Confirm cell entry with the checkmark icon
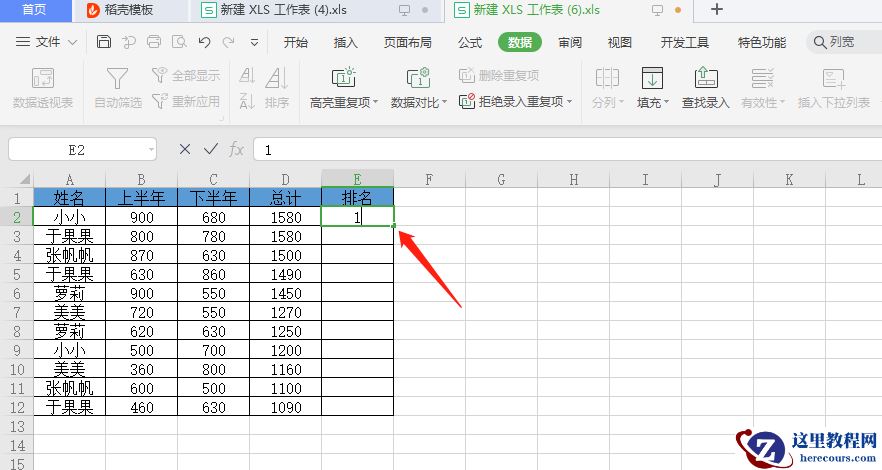This screenshot has height=470, width=882. [x=211, y=149]
